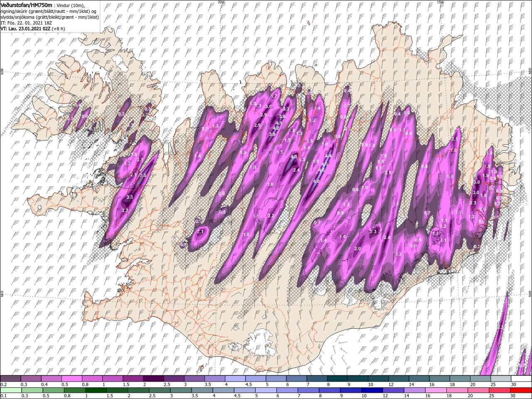Pick the bright red rain swatch above bottom-row 30
Screen dimensions: 532x399
click(x=520, y=390)
